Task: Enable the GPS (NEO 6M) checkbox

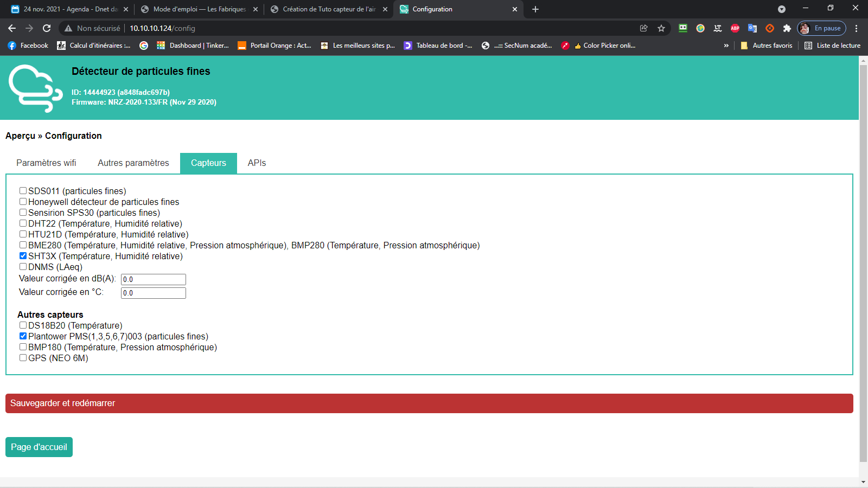Action: [23, 358]
